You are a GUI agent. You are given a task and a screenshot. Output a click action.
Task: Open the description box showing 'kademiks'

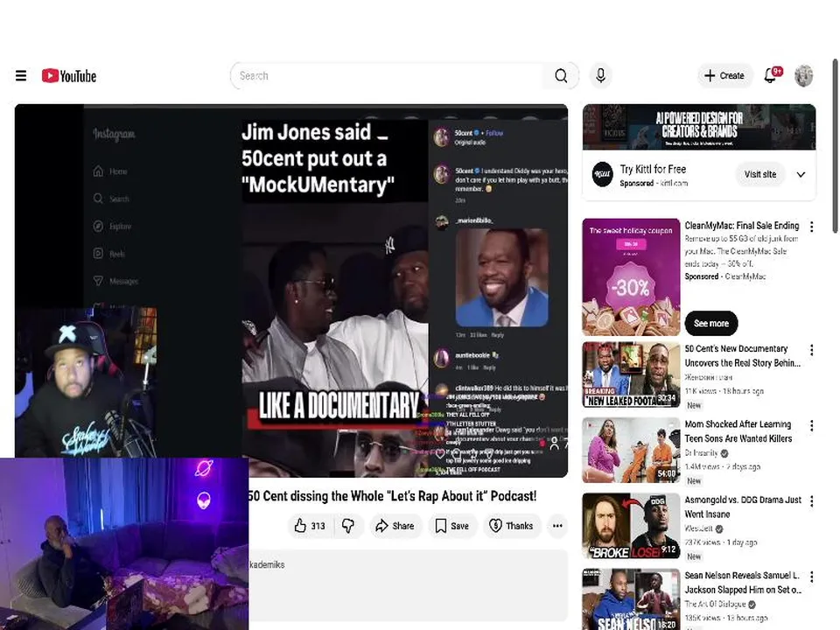409,585
